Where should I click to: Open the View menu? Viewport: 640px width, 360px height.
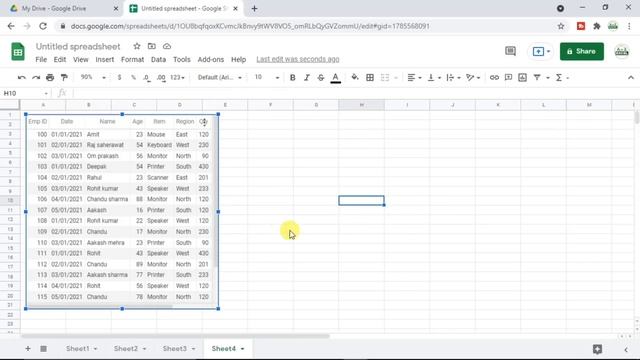click(x=80, y=60)
